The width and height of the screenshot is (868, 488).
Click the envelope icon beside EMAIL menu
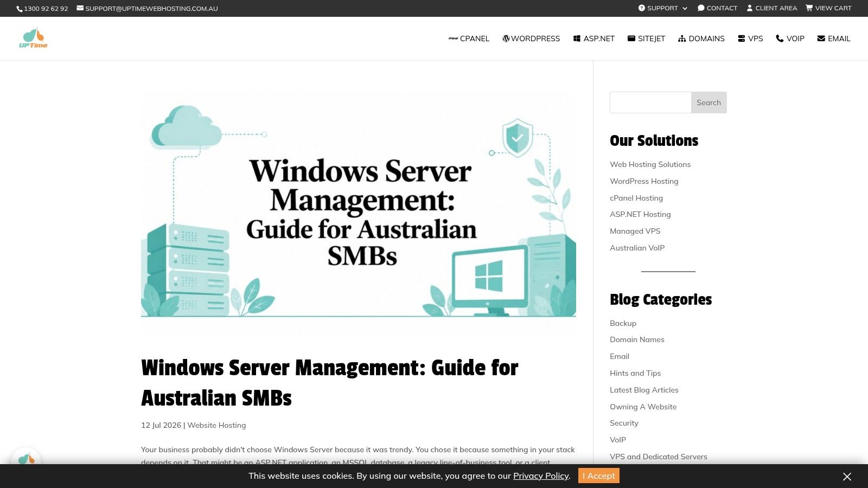[x=821, y=38]
